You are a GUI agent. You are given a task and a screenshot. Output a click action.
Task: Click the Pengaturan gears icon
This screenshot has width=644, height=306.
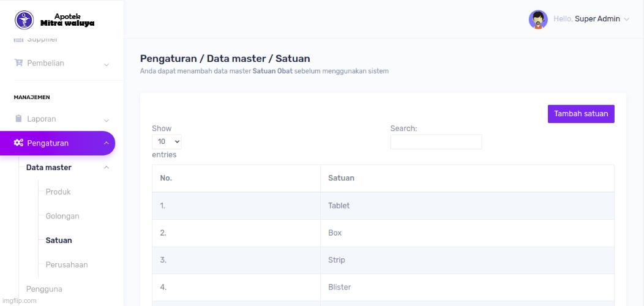point(18,143)
